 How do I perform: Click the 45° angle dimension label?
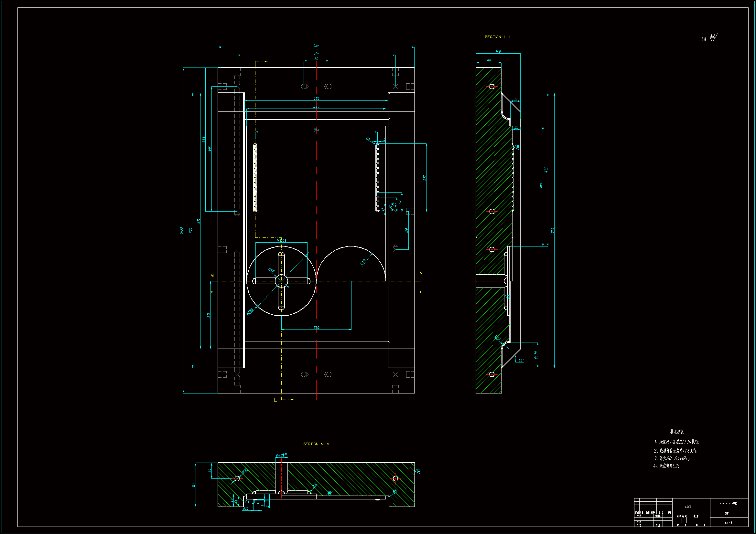[521, 360]
